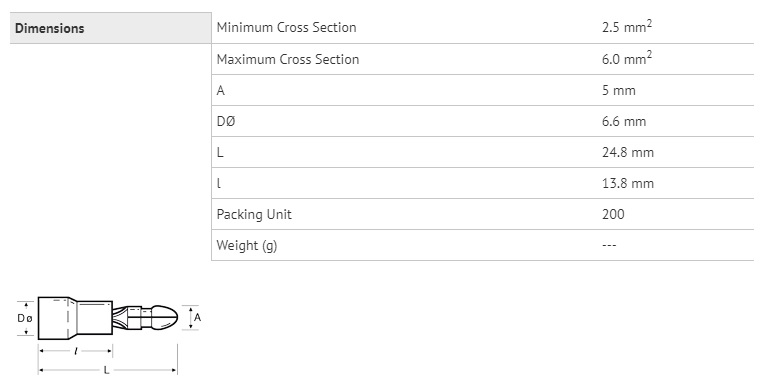Click the overall length L marker in diagram
The image size is (777, 384).
[106, 370]
